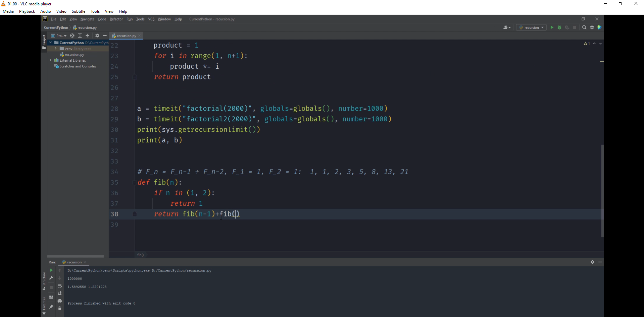Open the Refactor menu in PyCharm
The width and height of the screenshot is (644, 317).
(116, 19)
